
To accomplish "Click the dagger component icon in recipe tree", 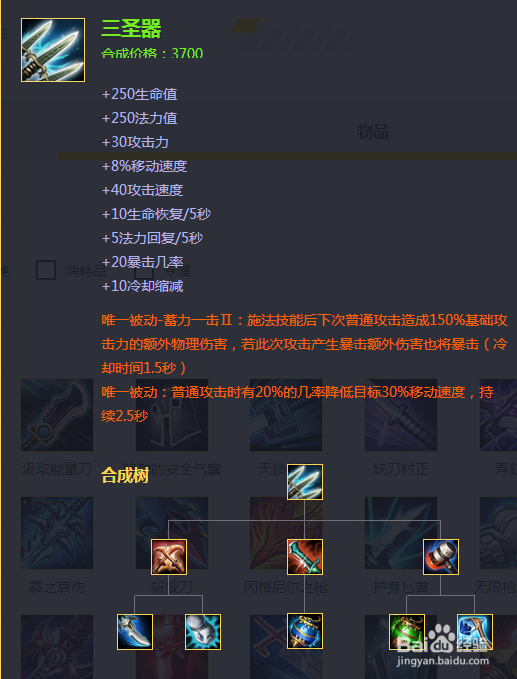I will tap(135, 632).
